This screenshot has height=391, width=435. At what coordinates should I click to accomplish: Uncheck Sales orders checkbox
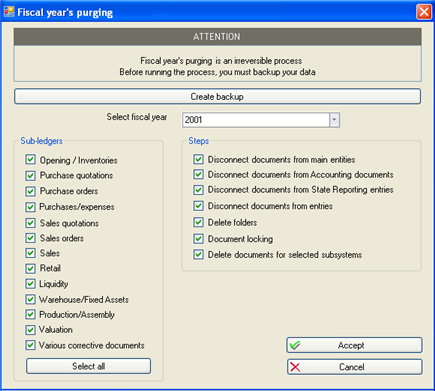click(31, 238)
